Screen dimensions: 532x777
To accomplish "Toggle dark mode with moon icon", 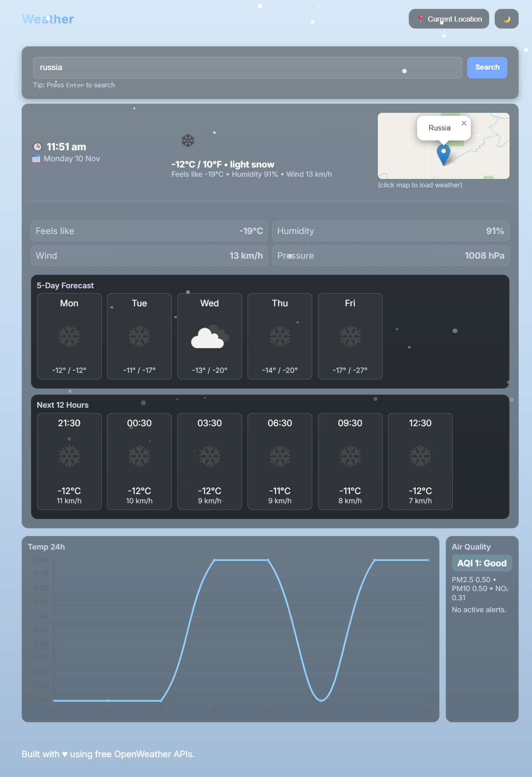I will 506,19.
